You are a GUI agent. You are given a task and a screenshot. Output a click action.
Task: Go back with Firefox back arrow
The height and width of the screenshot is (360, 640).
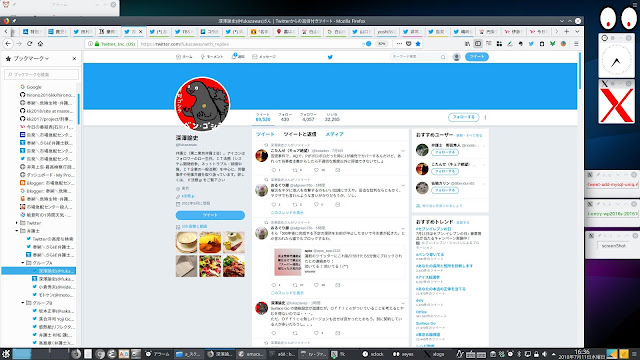pos(8,43)
